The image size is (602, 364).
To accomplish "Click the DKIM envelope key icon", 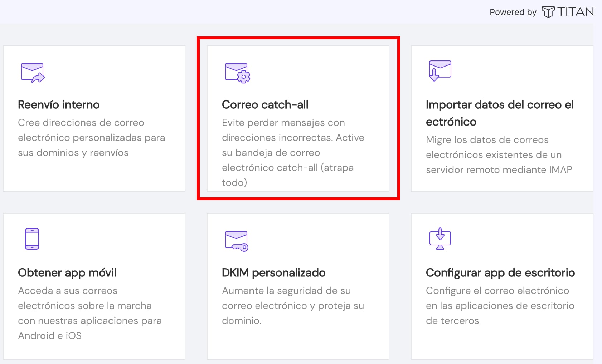I will (237, 241).
